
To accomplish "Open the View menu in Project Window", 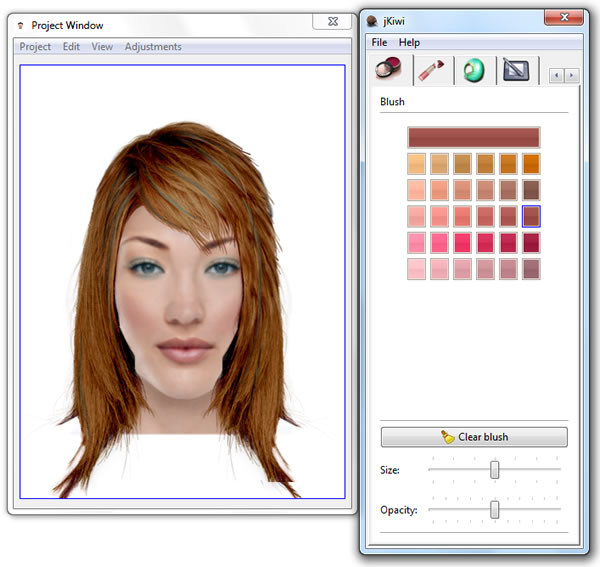I will pyautogui.click(x=102, y=47).
